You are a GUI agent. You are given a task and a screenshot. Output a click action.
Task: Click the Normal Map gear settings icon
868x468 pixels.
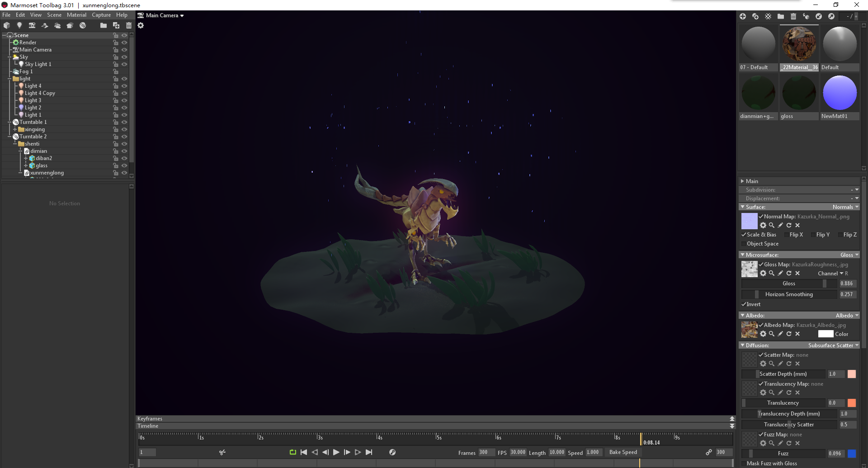763,225
